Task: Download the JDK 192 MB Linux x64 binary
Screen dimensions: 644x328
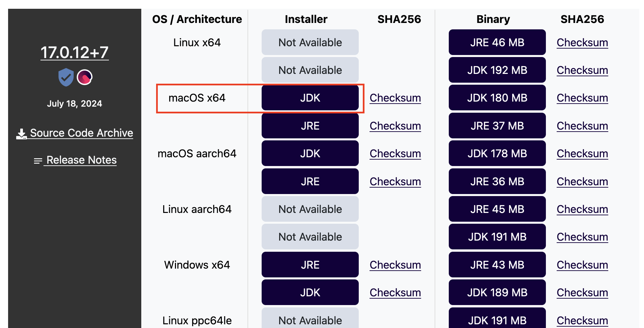Action: 497,70
